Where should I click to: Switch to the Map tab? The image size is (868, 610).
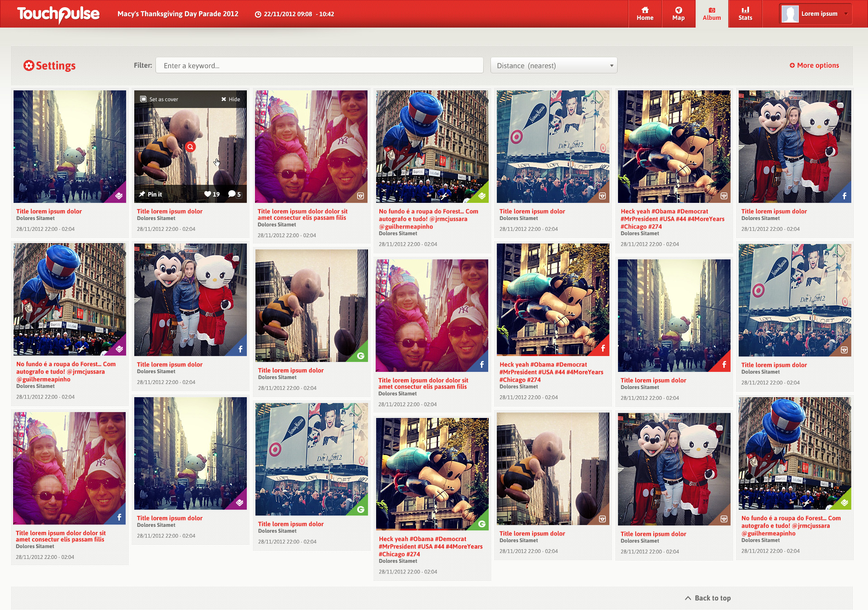[679, 14]
